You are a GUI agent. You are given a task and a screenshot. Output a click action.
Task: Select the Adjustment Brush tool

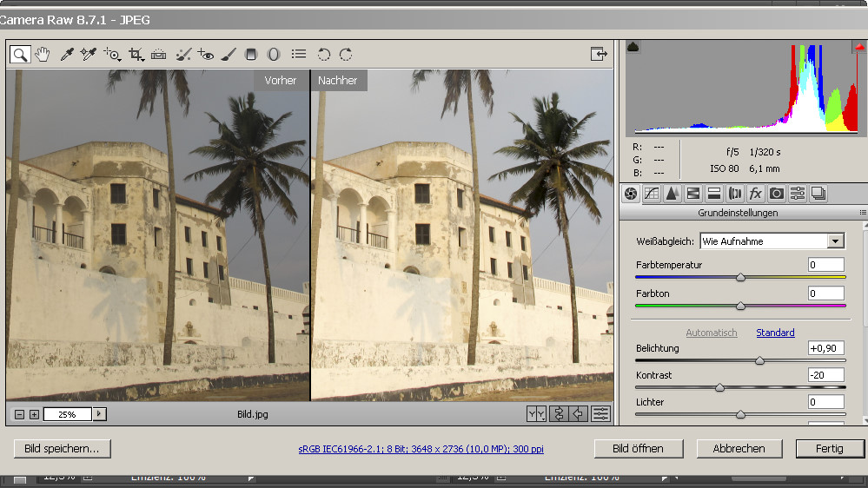[228, 54]
